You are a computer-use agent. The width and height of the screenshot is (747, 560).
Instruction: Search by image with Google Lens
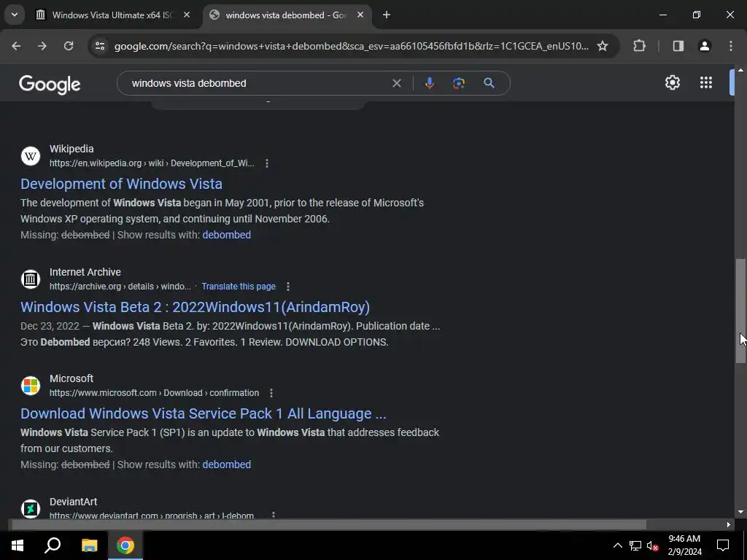(x=459, y=83)
